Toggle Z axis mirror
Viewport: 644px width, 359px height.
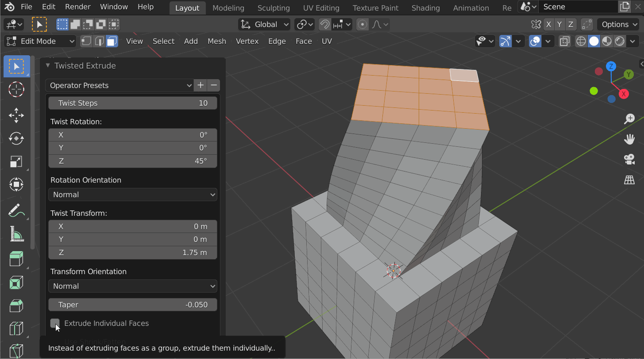pyautogui.click(x=571, y=24)
